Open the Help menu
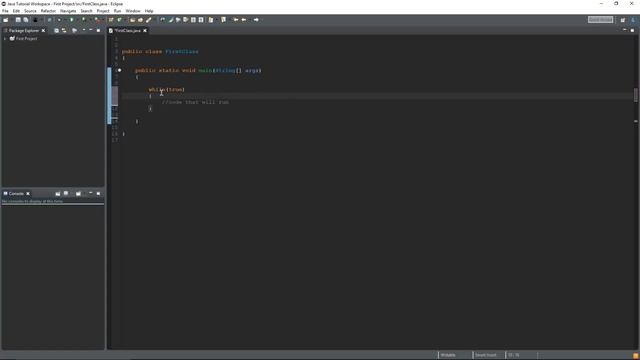The height and width of the screenshot is (360, 640). (149, 11)
